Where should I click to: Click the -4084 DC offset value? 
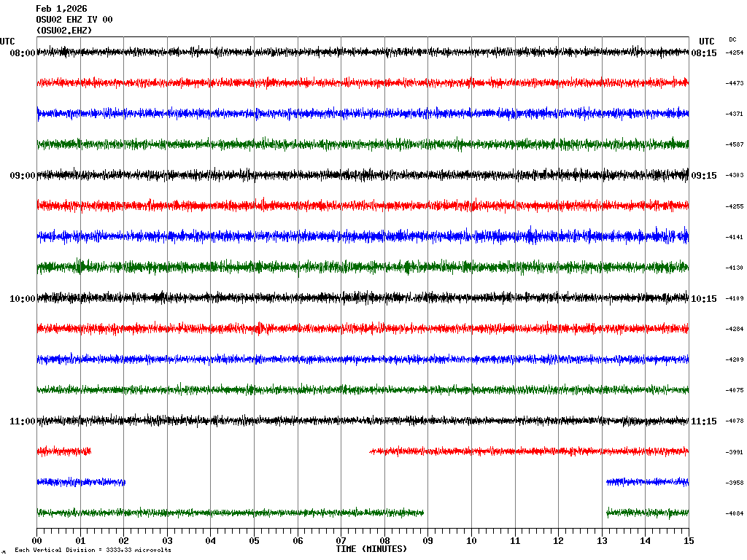[734, 514]
